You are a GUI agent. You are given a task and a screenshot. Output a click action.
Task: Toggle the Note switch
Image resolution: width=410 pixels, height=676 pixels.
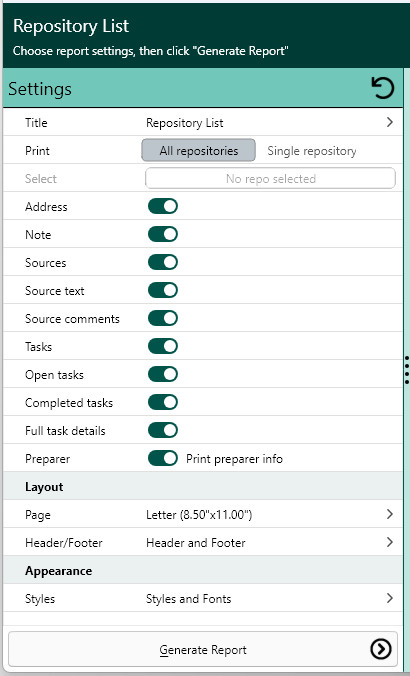click(163, 234)
